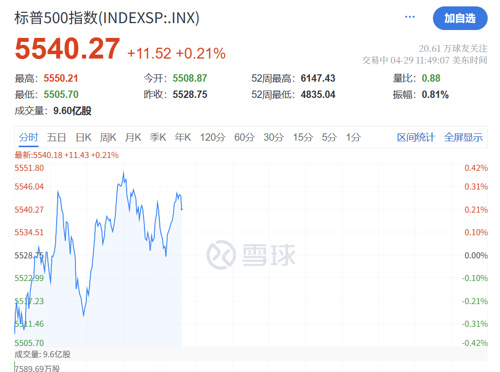Show the 60分 interval chart

244,137
